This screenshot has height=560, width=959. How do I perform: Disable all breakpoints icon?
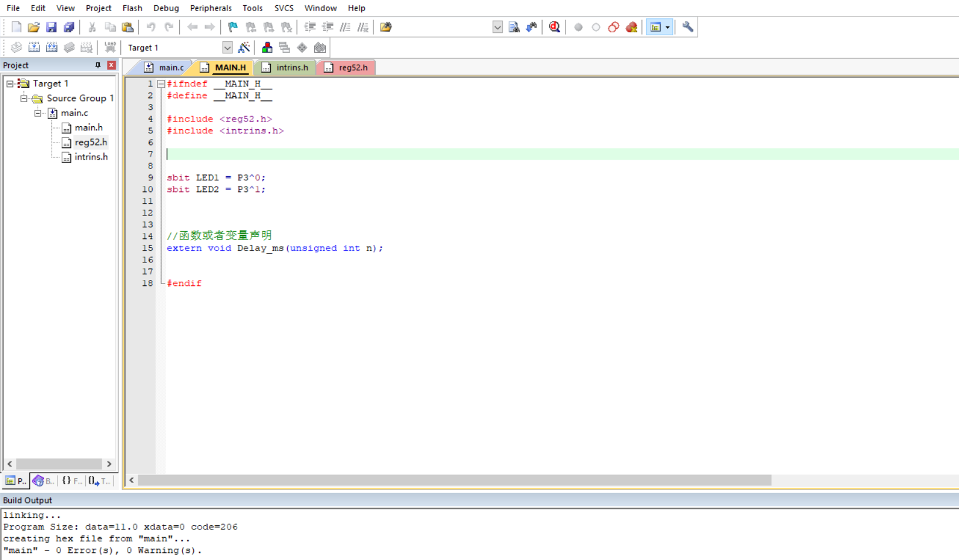pos(614,27)
